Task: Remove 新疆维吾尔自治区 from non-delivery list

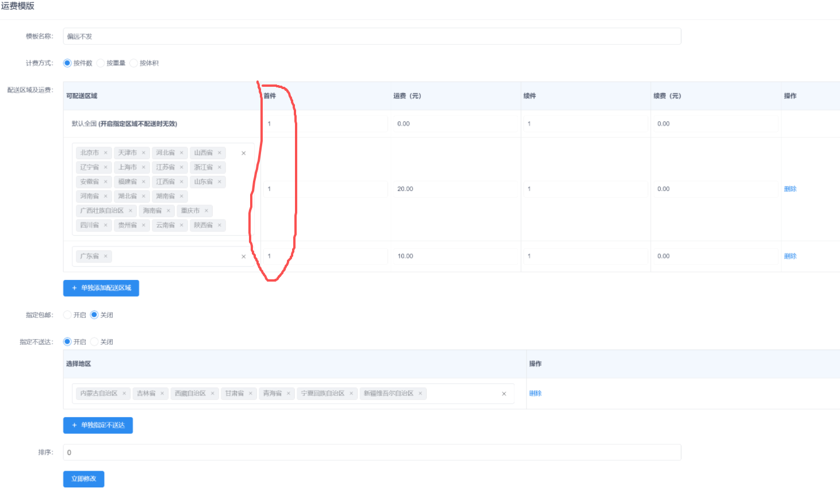Action: click(x=420, y=394)
